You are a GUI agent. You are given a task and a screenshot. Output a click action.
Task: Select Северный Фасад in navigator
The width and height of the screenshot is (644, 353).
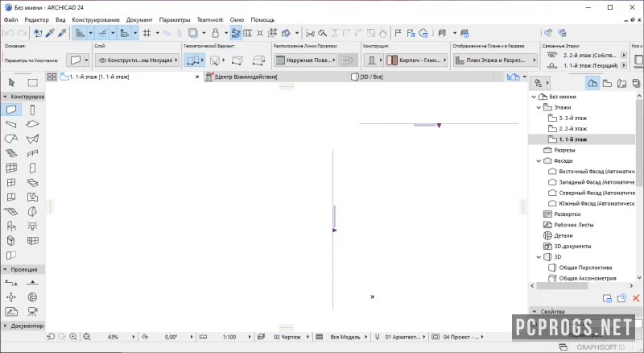point(597,193)
